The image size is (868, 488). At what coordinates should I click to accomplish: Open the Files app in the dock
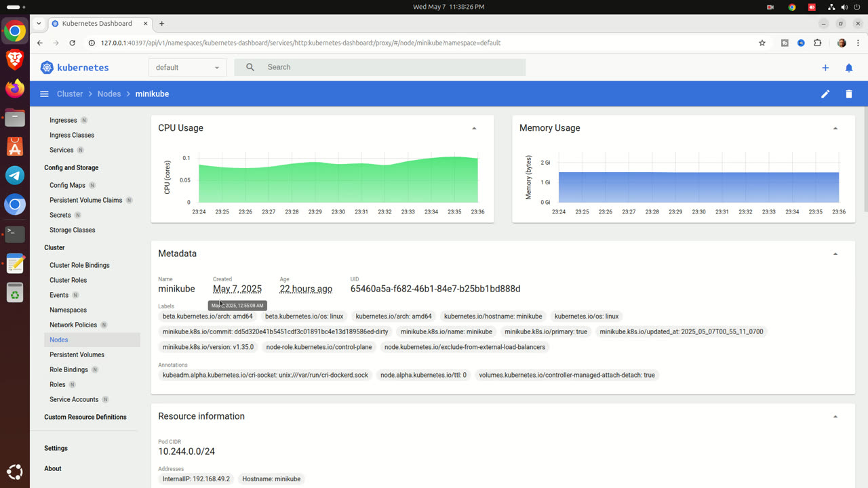click(x=15, y=117)
